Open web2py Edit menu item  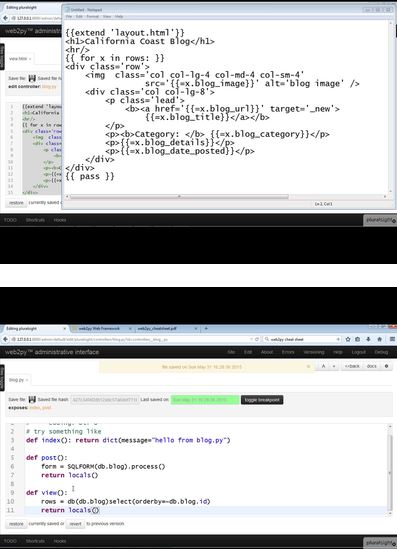[x=248, y=352]
